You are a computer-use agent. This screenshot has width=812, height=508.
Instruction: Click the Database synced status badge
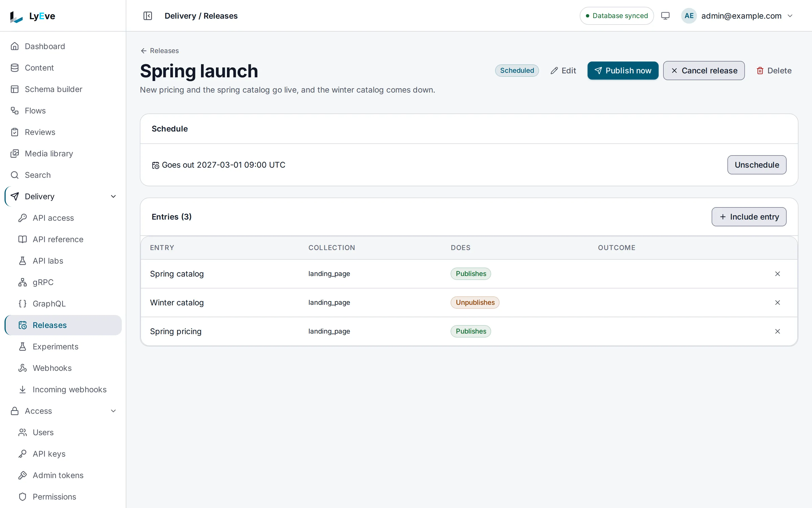pyautogui.click(x=616, y=16)
